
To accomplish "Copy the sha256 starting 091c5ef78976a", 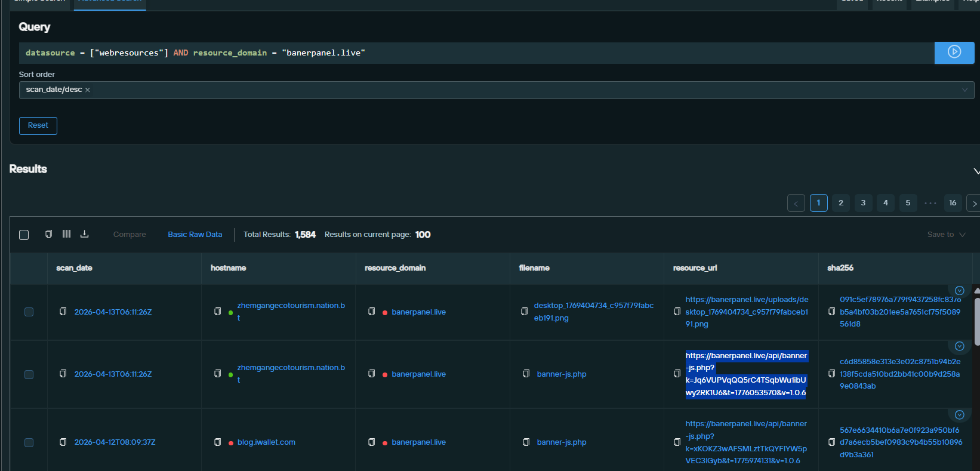I will 831,312.
